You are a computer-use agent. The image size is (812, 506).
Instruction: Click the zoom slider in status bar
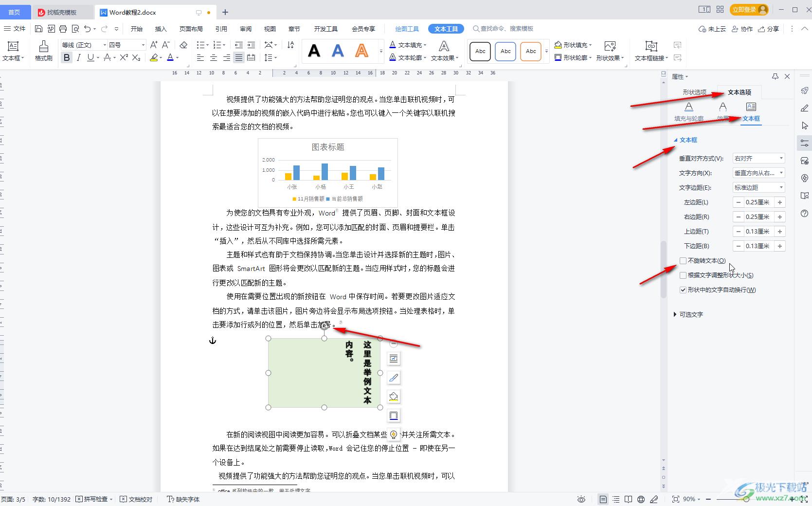coord(747,499)
